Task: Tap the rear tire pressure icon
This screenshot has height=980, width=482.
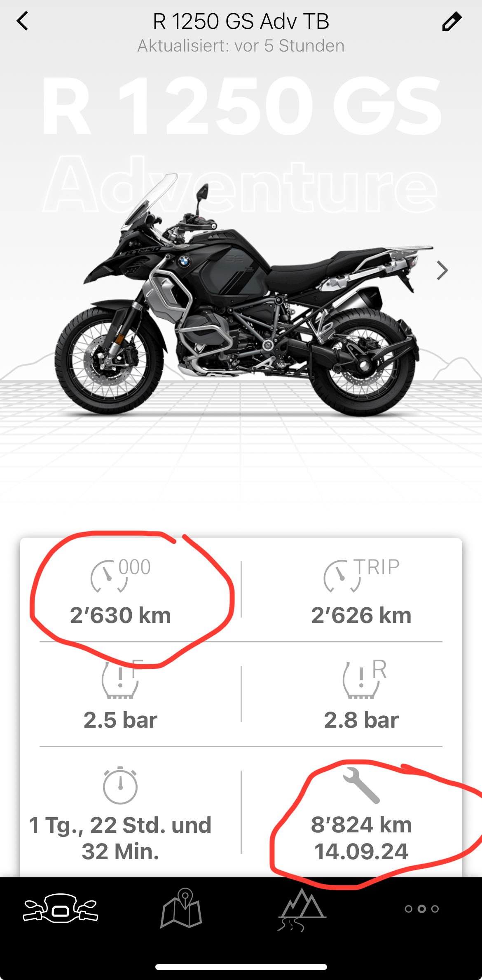Action: click(364, 679)
